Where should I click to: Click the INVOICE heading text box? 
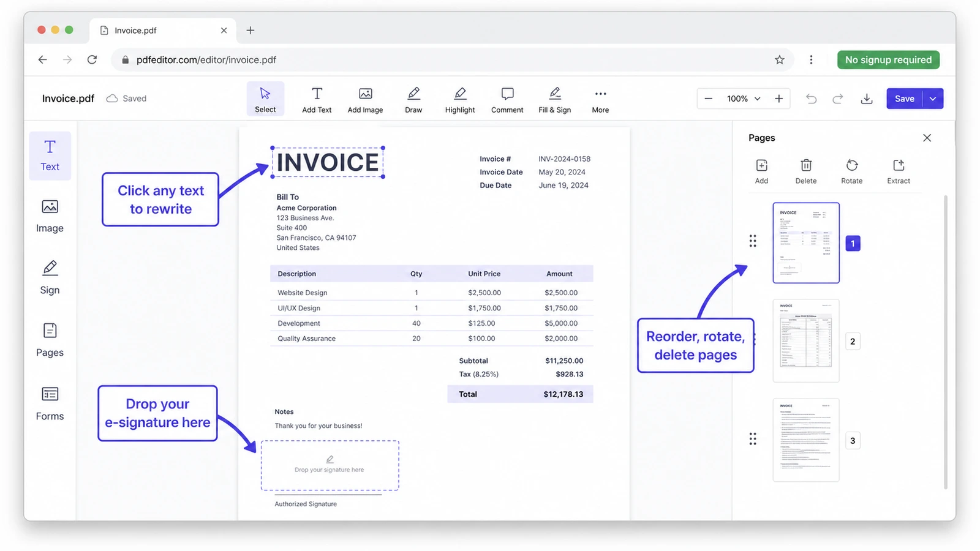coord(328,162)
